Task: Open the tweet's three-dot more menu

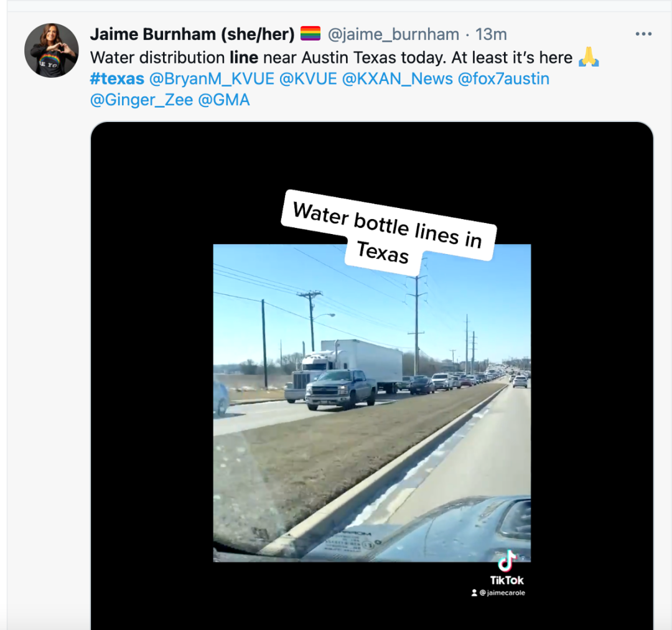Action: coord(643,34)
